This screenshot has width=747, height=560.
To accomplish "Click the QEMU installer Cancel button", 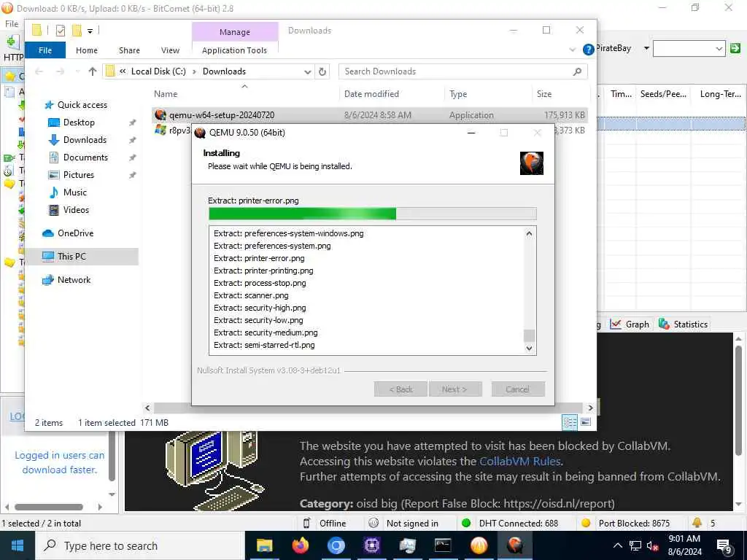I will (x=518, y=389).
